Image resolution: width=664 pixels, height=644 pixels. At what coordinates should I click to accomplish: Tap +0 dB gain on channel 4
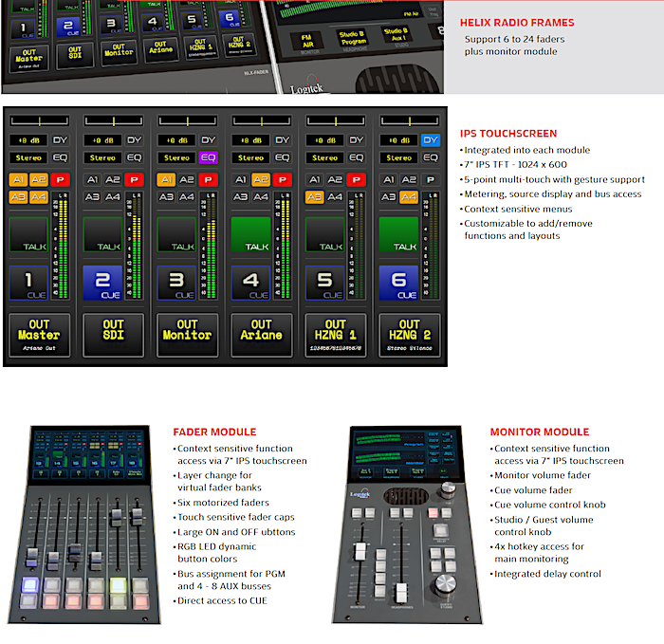coord(250,140)
